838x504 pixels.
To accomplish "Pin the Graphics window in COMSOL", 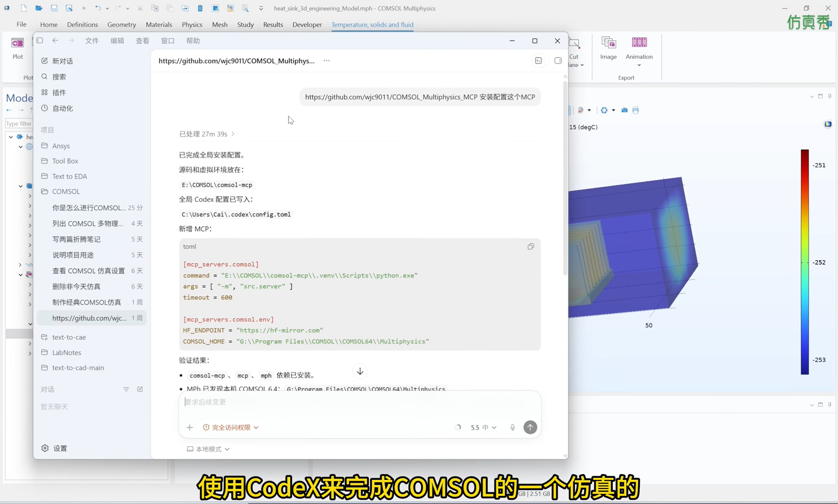I will [830, 96].
